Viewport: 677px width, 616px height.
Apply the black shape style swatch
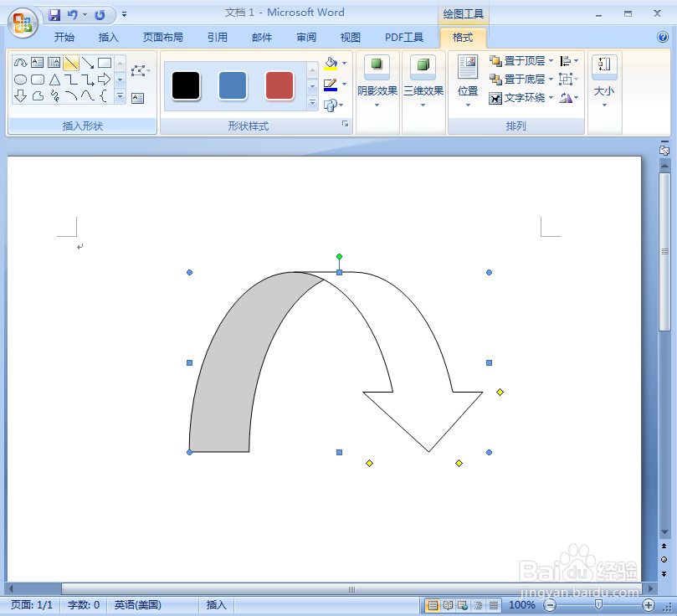[x=186, y=86]
